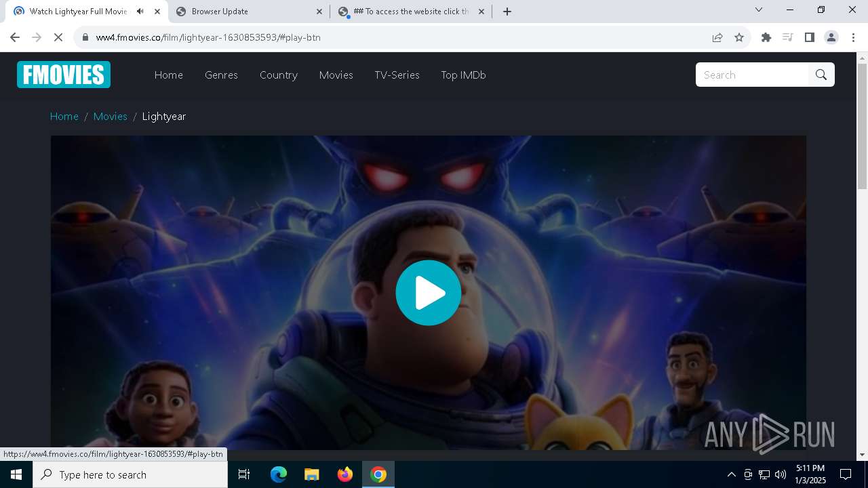Bookmark this page with the star
Image resolution: width=868 pixels, height=488 pixels.
click(739, 37)
